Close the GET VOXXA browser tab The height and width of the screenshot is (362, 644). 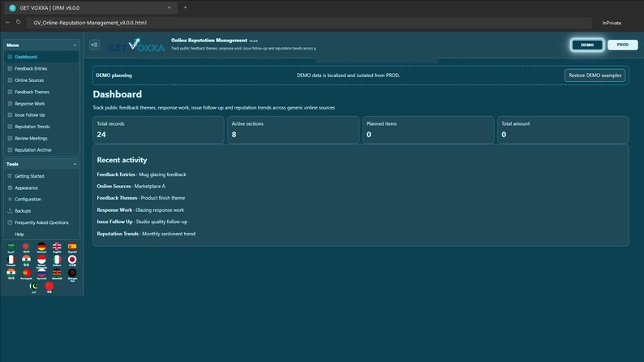pos(169,7)
